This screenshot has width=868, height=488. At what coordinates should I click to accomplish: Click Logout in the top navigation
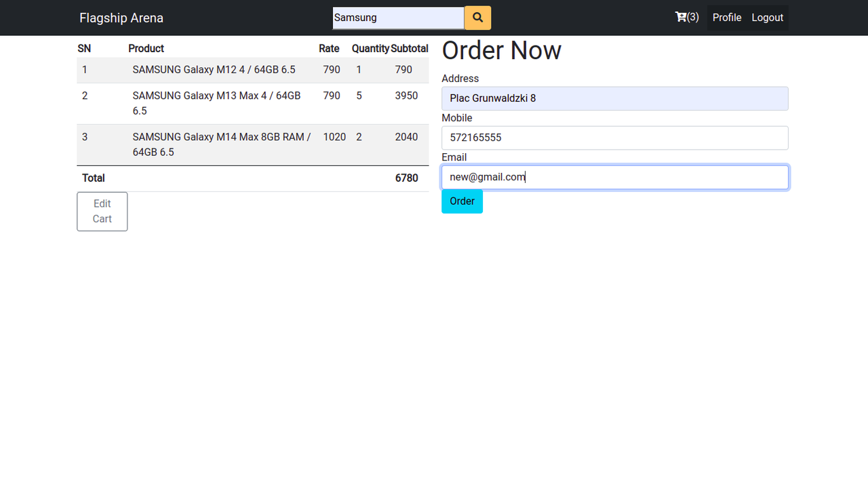click(x=767, y=18)
